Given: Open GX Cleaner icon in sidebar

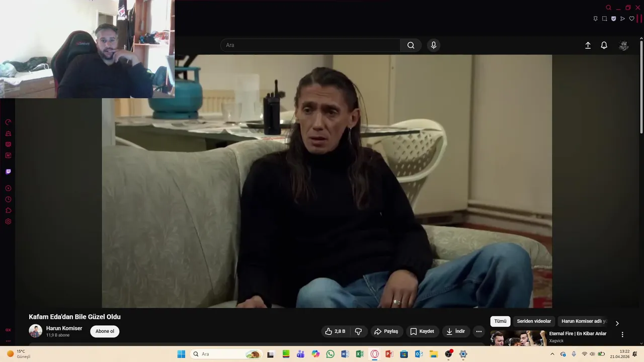Looking at the screenshot, I should coord(8,133).
